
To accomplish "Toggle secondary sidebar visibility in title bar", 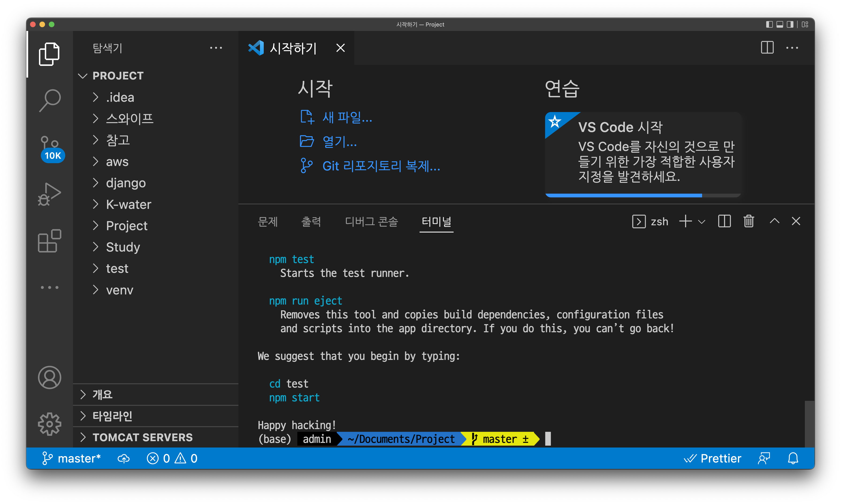I will click(x=790, y=24).
